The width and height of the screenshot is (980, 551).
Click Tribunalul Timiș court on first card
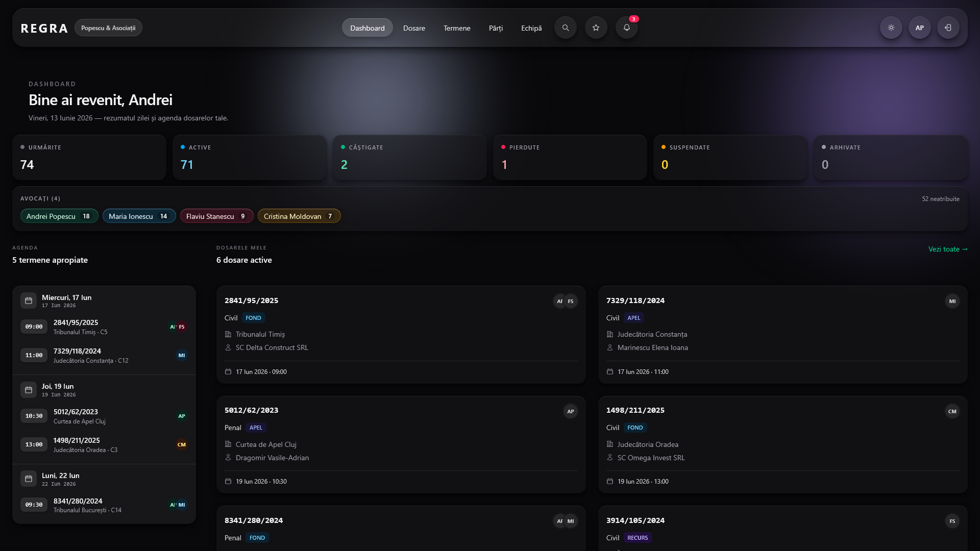260,334
